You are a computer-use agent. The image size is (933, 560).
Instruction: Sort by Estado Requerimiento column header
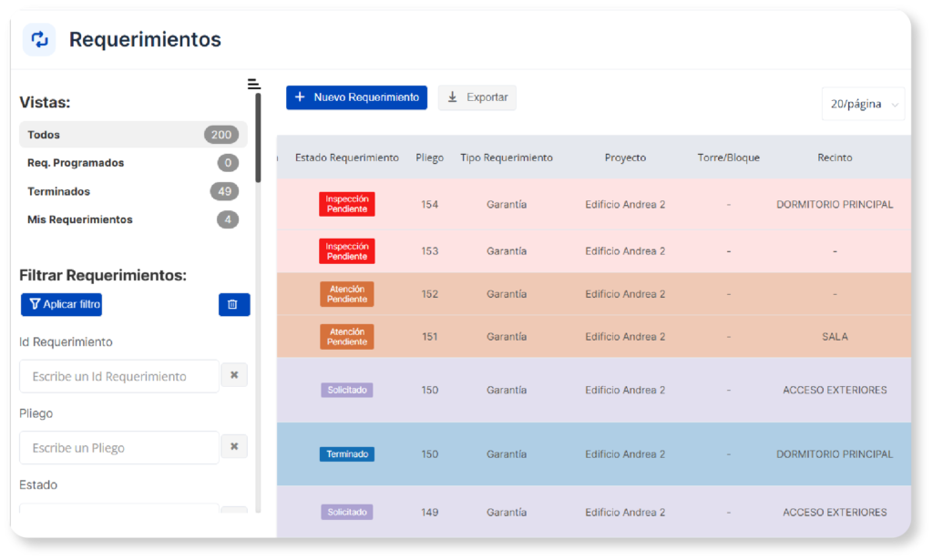pos(347,158)
